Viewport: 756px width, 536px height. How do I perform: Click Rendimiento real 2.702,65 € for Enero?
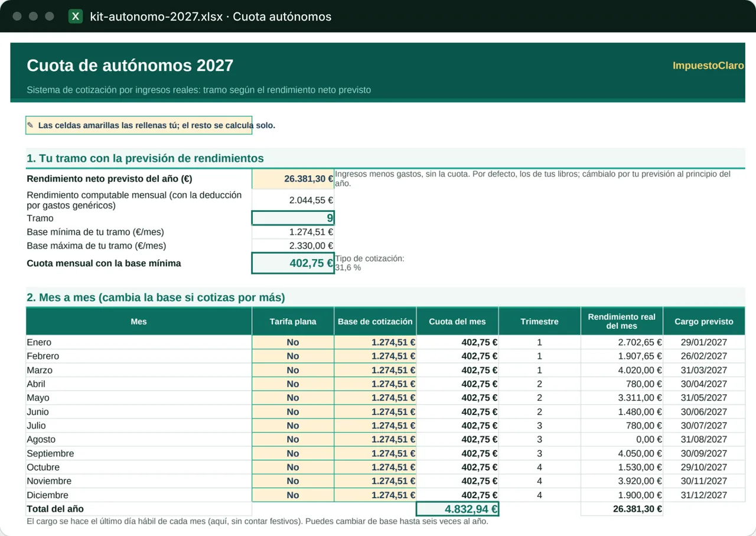click(621, 342)
